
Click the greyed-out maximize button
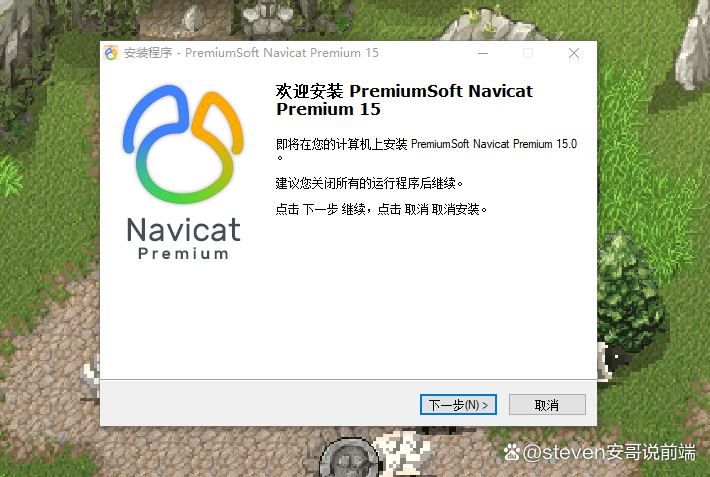[x=528, y=53]
